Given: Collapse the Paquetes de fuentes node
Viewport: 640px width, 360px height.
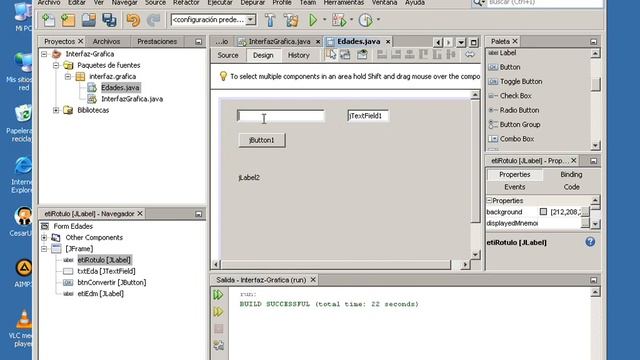Looking at the screenshot, I should click(x=56, y=65).
